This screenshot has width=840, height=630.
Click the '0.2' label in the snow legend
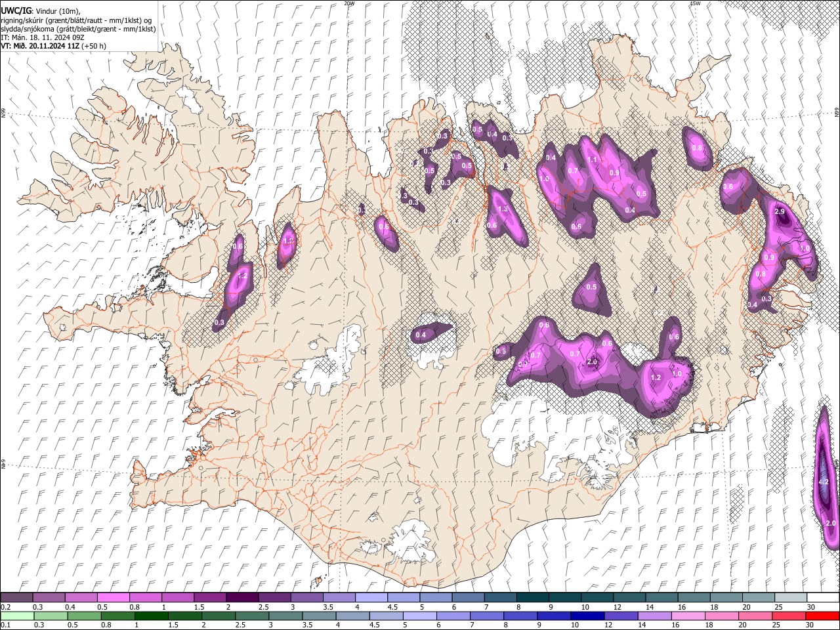(5, 607)
